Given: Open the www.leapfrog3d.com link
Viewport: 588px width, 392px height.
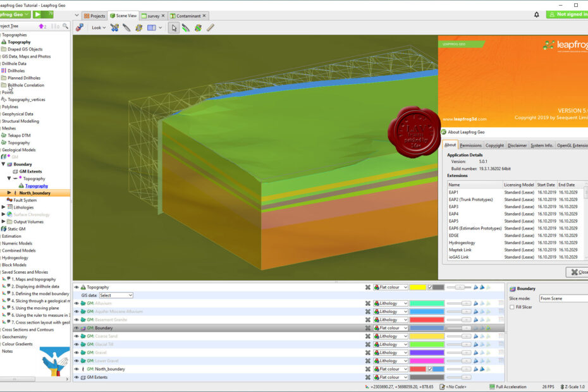Looking at the screenshot, I should point(464,119).
